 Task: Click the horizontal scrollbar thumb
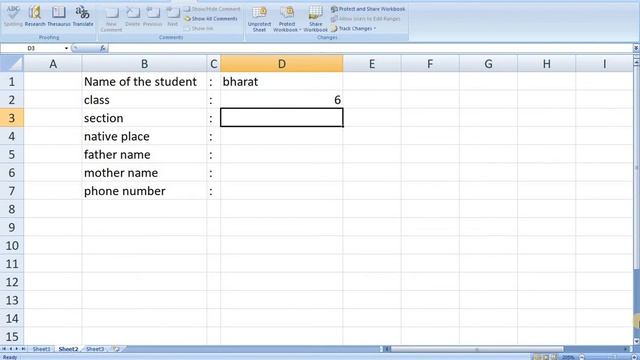pos(477,349)
